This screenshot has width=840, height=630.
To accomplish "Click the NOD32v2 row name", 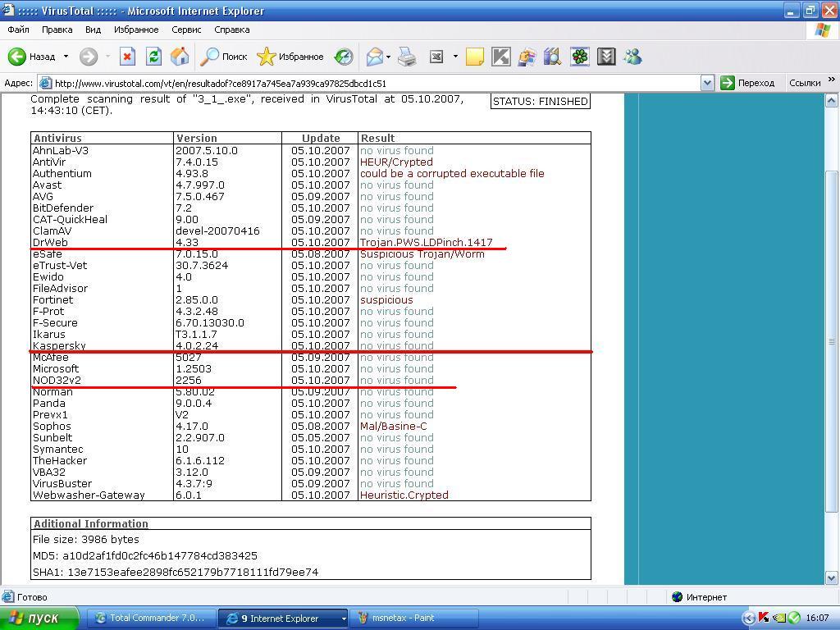I will pyautogui.click(x=57, y=381).
